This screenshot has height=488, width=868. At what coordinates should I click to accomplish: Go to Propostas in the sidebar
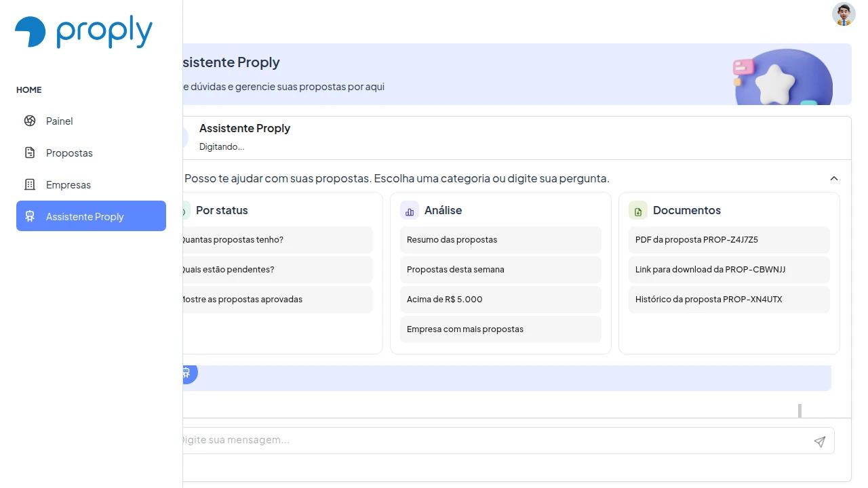(91, 152)
